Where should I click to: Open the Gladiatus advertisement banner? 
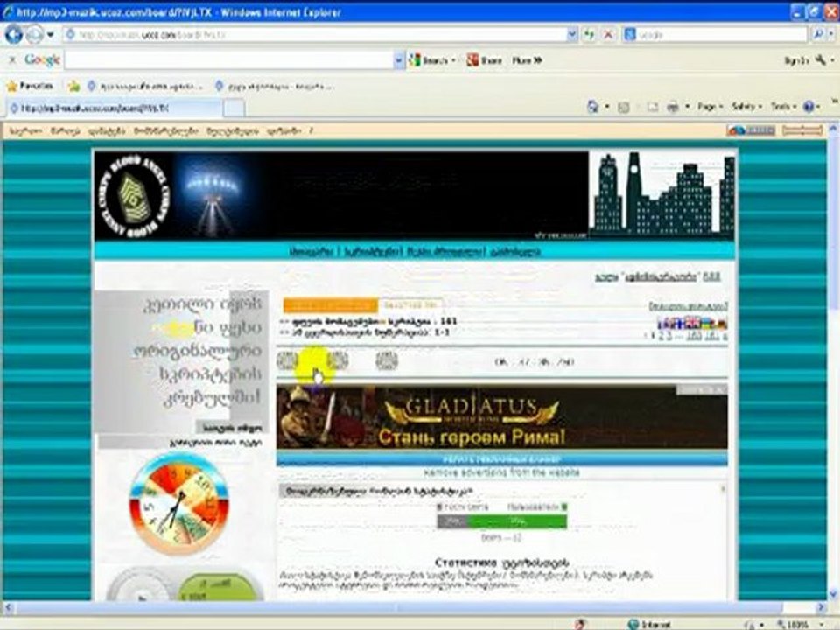pyautogui.click(x=502, y=416)
